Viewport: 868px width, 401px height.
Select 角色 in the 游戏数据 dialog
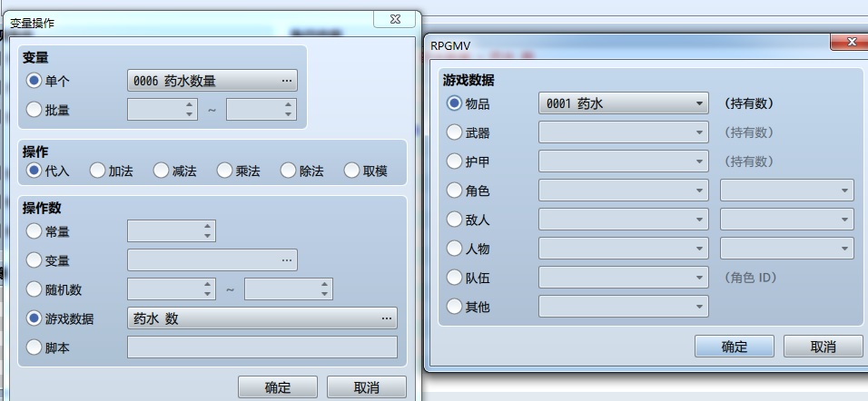click(x=454, y=191)
